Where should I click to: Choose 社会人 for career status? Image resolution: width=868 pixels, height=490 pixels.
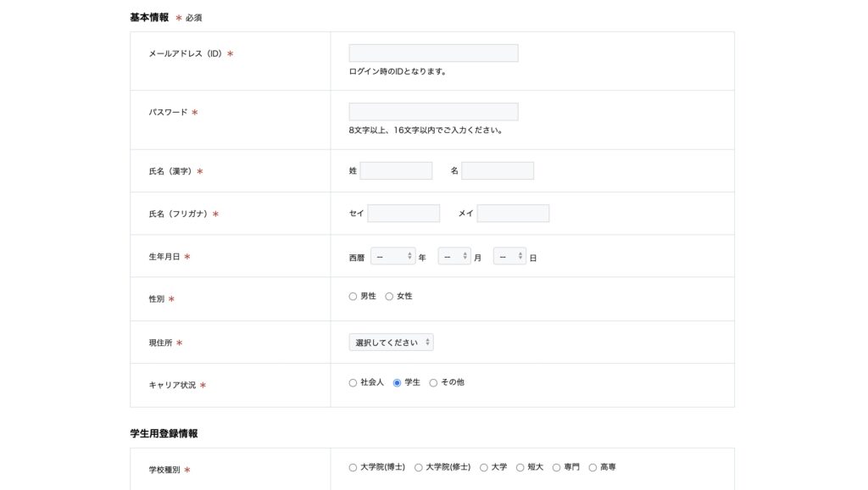[353, 383]
